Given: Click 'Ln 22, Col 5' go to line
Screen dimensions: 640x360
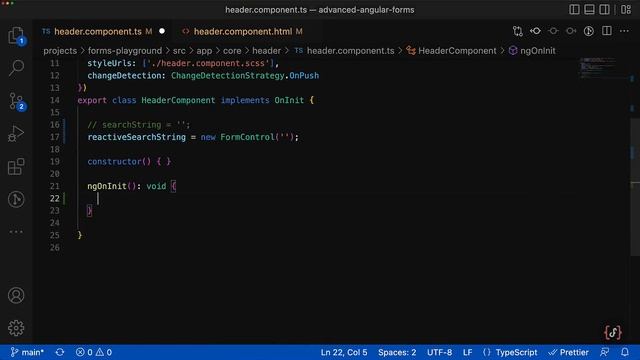Looking at the screenshot, I should [344, 352].
